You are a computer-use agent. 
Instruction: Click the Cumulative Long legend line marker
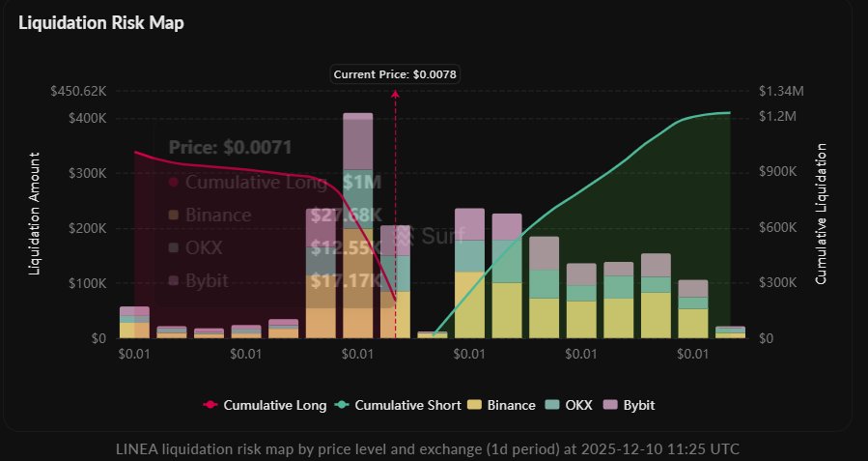click(x=210, y=405)
